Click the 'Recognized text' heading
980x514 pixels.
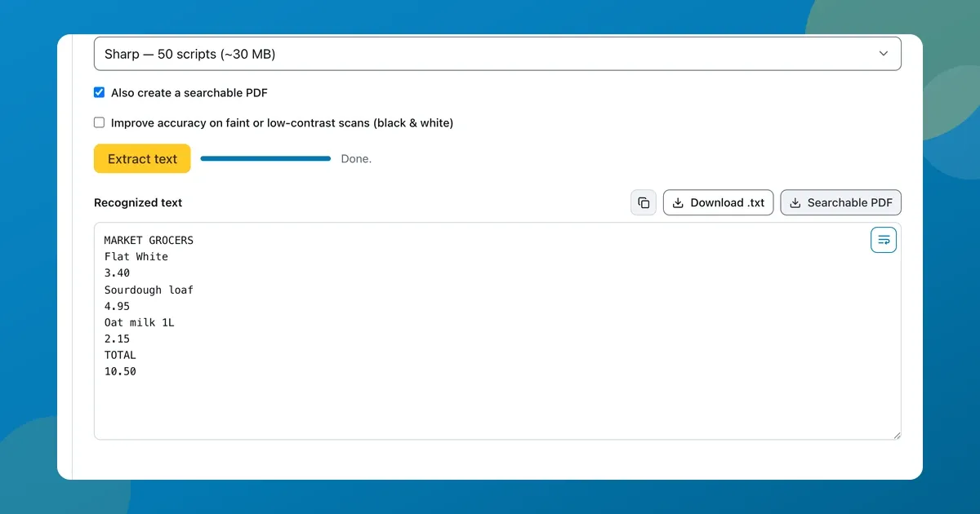pos(138,202)
